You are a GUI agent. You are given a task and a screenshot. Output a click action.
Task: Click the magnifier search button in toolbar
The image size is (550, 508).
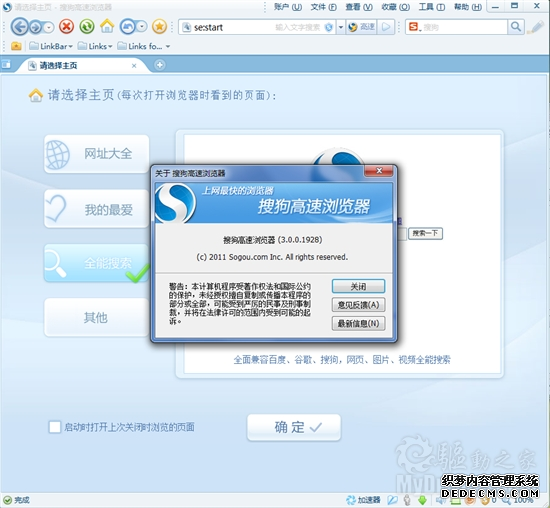(x=516, y=27)
